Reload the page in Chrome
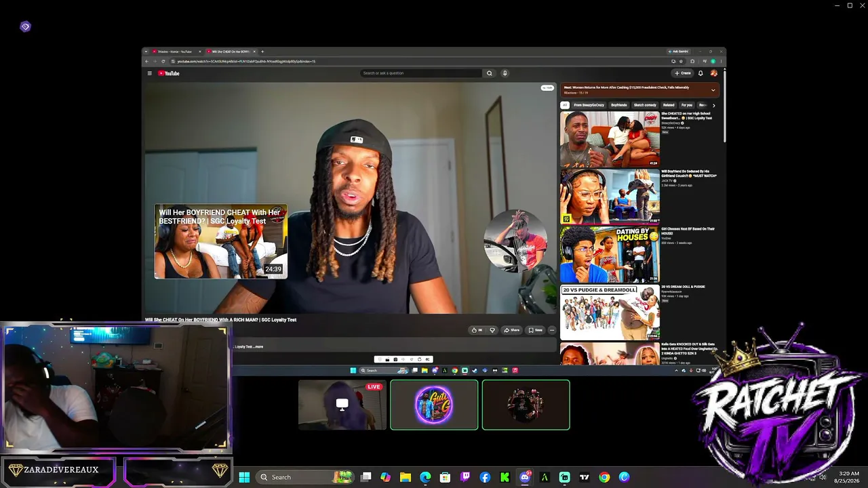The height and width of the screenshot is (488, 868). tap(163, 62)
